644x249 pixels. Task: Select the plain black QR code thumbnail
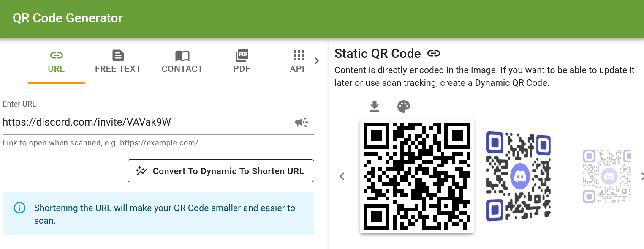(417, 176)
